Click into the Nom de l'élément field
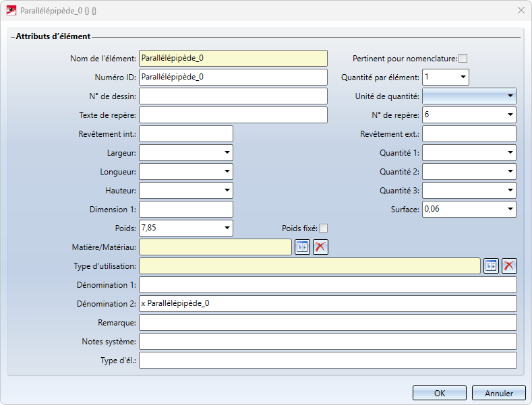 [x=233, y=59]
